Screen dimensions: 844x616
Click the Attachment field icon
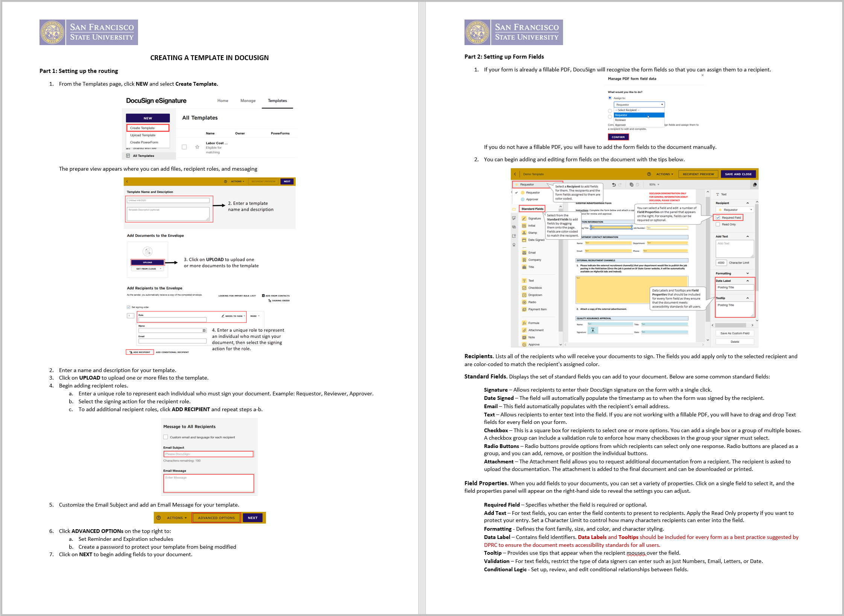524,330
